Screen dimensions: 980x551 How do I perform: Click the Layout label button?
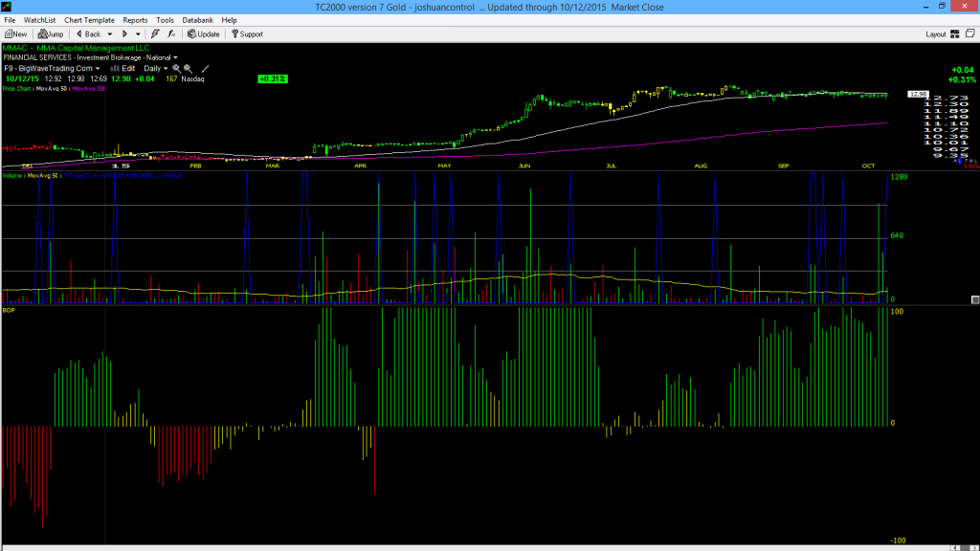936,34
